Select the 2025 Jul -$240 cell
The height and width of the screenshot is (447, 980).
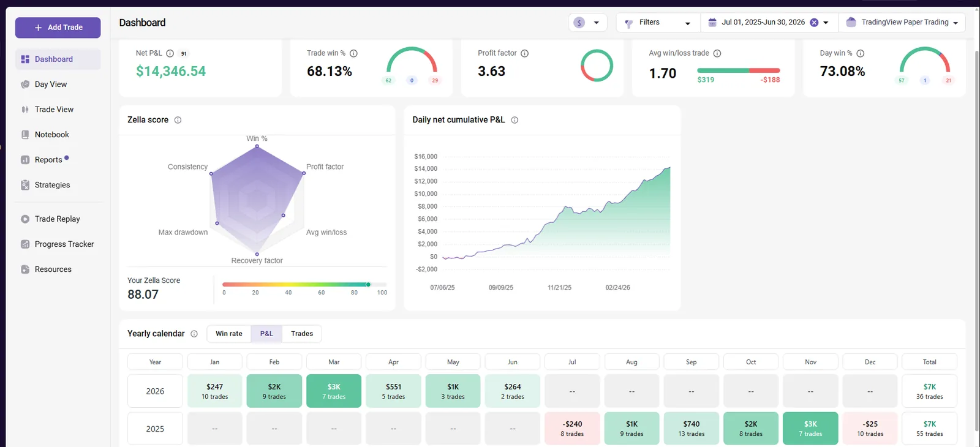pos(572,429)
